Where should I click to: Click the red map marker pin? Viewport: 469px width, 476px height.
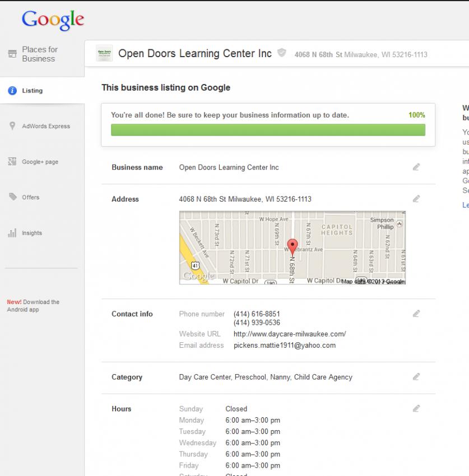click(292, 247)
